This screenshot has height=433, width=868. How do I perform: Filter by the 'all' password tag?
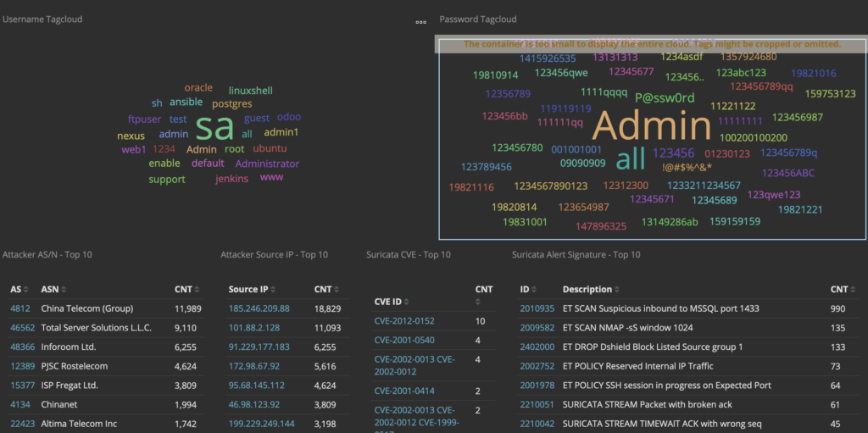click(631, 159)
